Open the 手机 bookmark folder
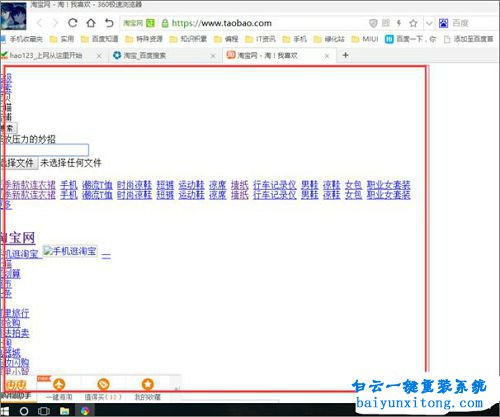 tap(295, 39)
